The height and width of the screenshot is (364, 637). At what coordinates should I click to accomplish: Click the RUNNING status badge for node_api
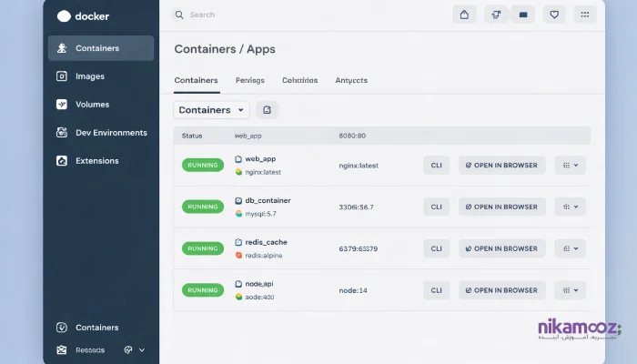click(203, 290)
